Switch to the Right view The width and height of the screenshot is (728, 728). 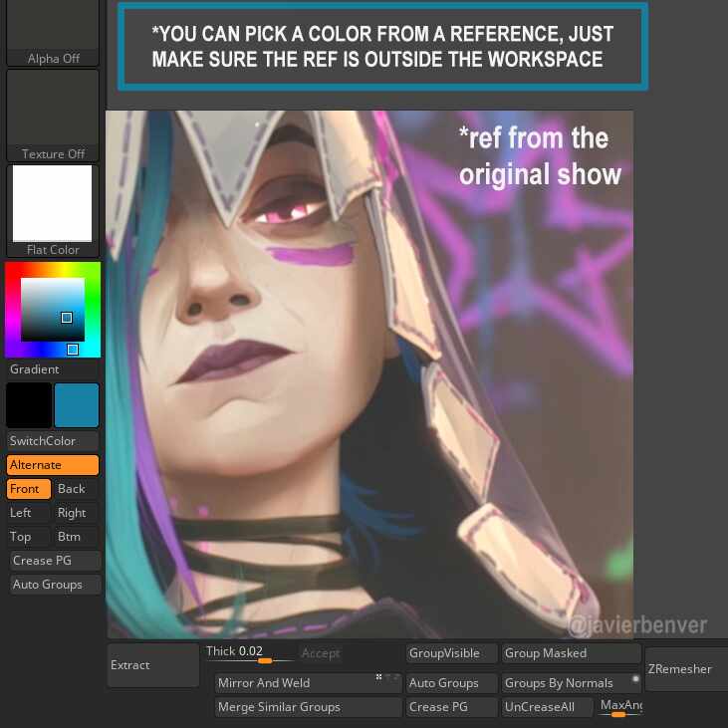pos(77,513)
